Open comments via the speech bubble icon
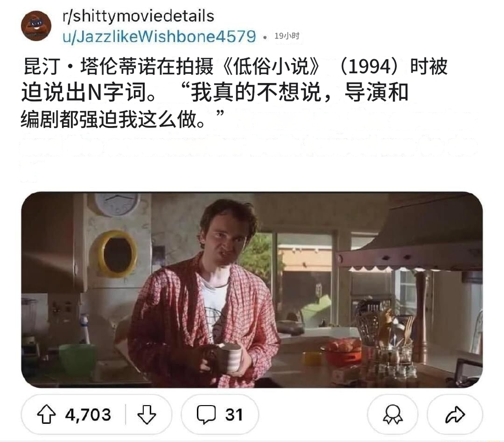The image size is (504, 442). (x=206, y=414)
